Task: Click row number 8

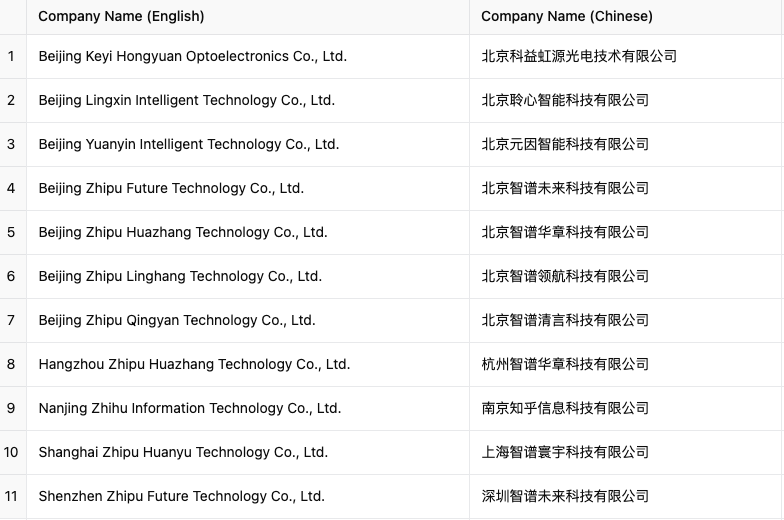Action: coord(11,364)
